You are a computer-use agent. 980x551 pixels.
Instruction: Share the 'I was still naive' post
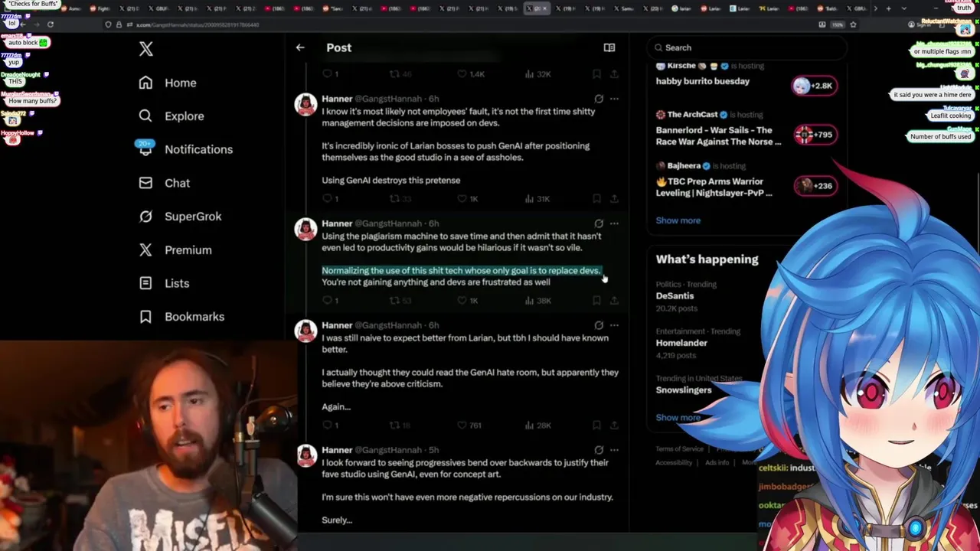click(x=614, y=425)
